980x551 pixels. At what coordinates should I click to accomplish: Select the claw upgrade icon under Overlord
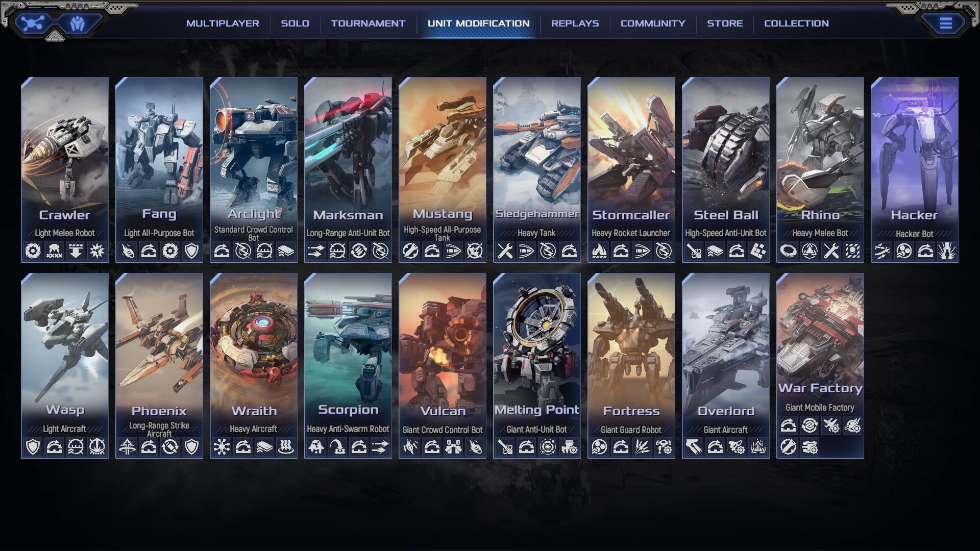[x=694, y=446]
